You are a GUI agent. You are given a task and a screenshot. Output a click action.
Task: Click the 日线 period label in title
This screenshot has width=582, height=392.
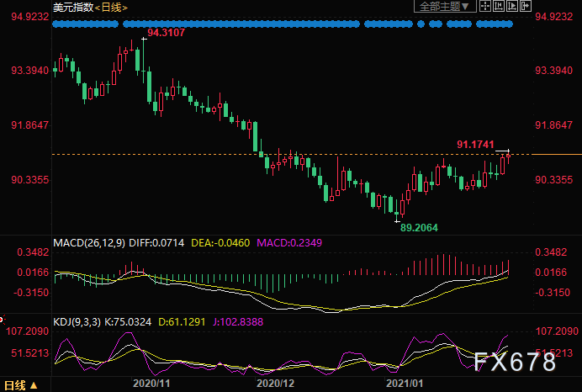pyautogui.click(x=111, y=7)
